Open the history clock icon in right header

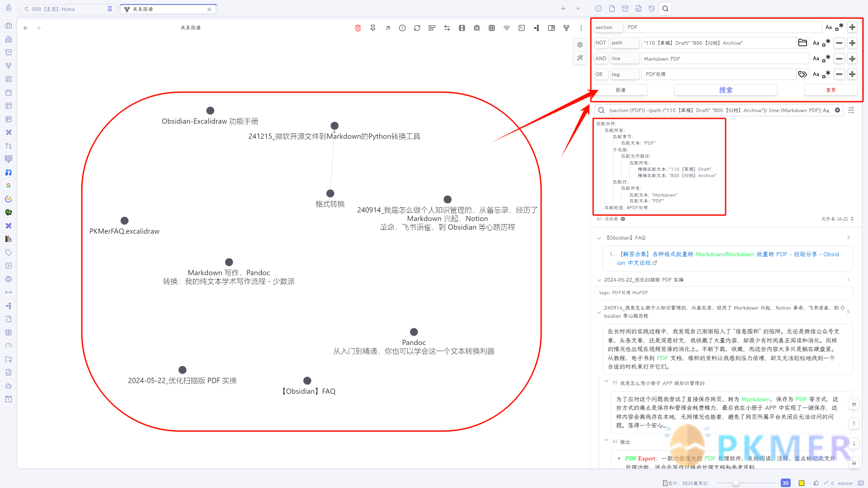[x=651, y=9]
